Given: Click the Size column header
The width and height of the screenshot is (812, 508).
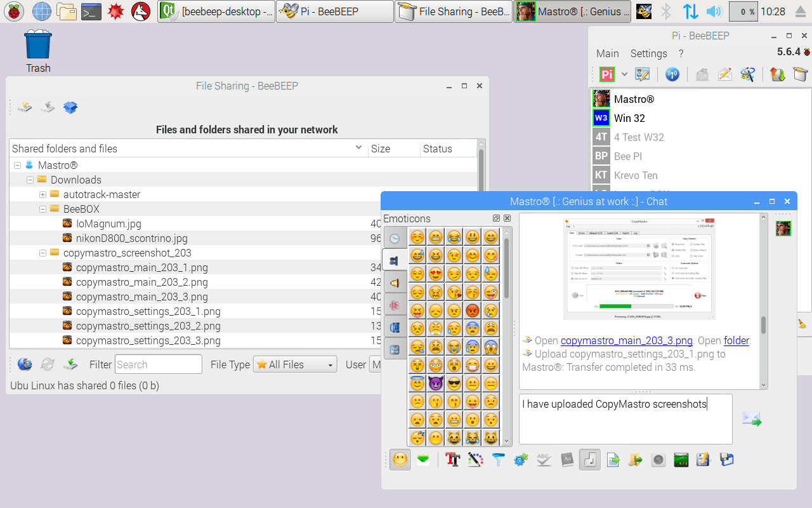Looking at the screenshot, I should 394,149.
